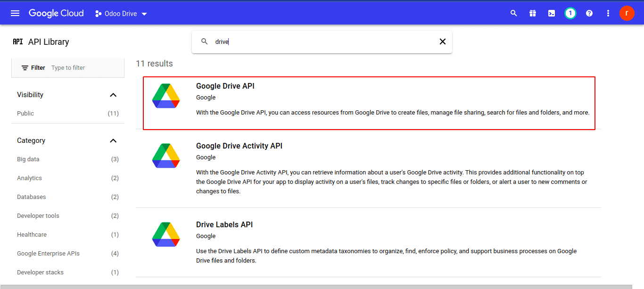Filter results by Public visibility
Image resolution: width=644 pixels, height=289 pixels.
tap(25, 113)
